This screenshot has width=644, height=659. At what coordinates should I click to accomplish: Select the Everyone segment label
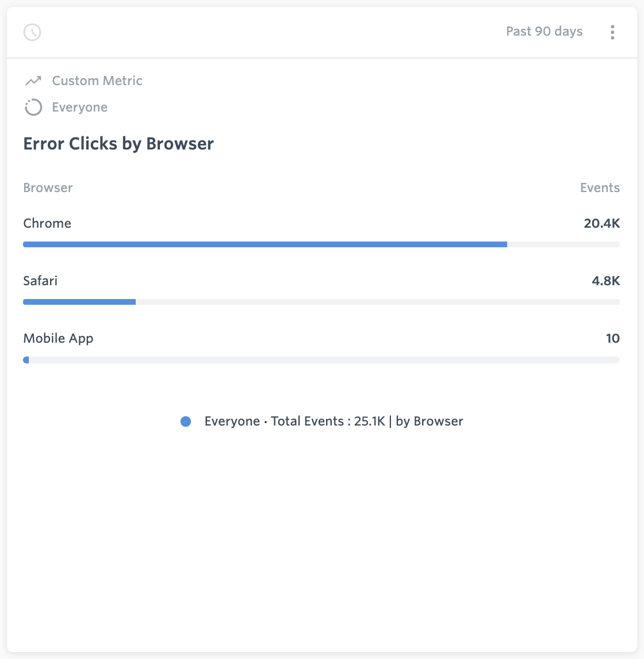[80, 107]
